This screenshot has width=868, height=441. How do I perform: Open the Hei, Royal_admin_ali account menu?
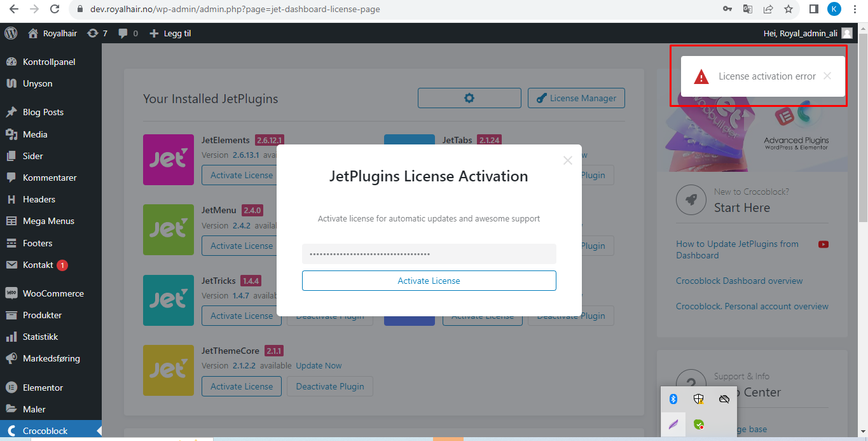pyautogui.click(x=808, y=33)
